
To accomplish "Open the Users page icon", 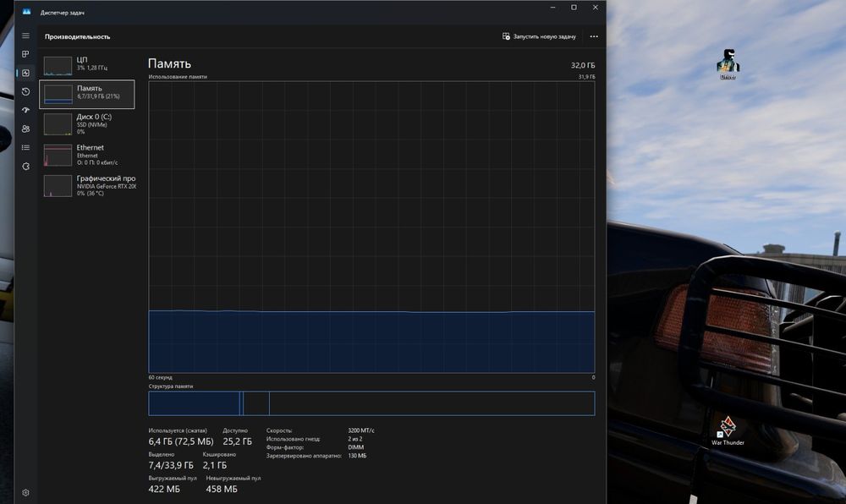I will [x=25, y=129].
